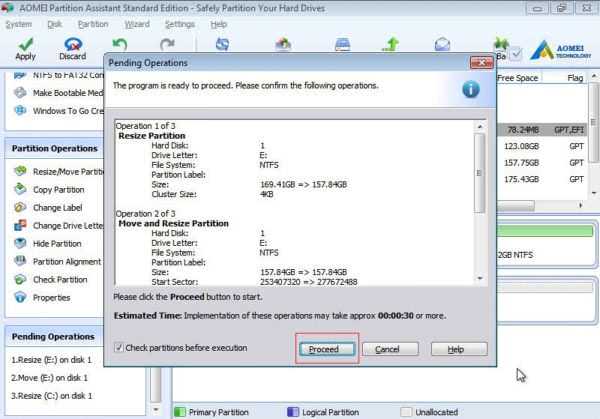Select partition row with 123.08GB free
Screen dimensions: 600x419
[x=542, y=146]
